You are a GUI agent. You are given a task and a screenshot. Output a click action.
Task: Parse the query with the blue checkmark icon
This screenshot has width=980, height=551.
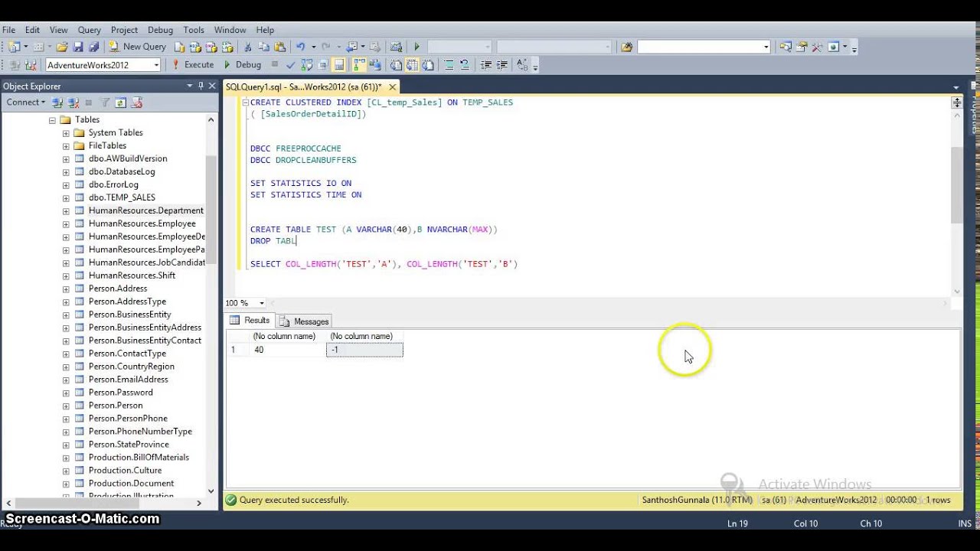coord(291,65)
